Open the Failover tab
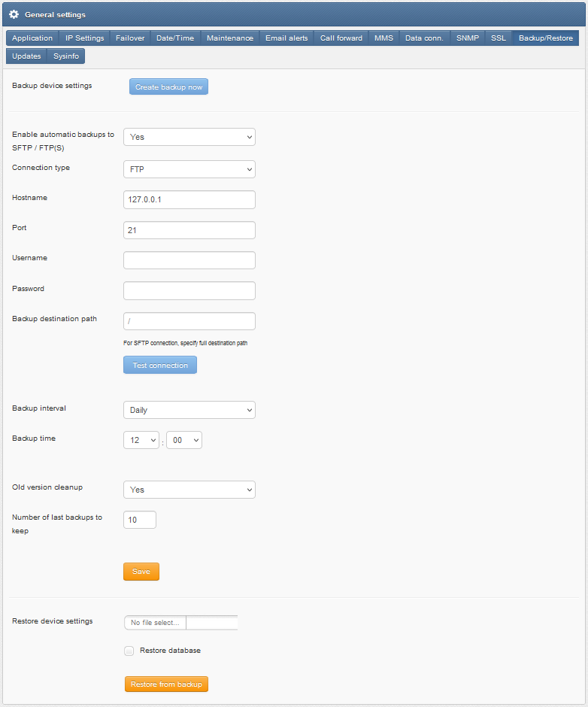The height and width of the screenshot is (707, 588). (x=130, y=38)
